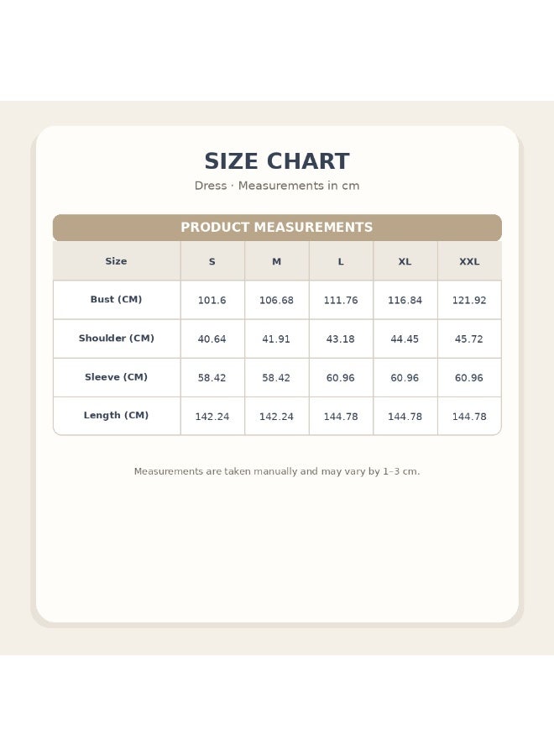
Task: Click the Bust (CM) row label
Action: coord(116,299)
